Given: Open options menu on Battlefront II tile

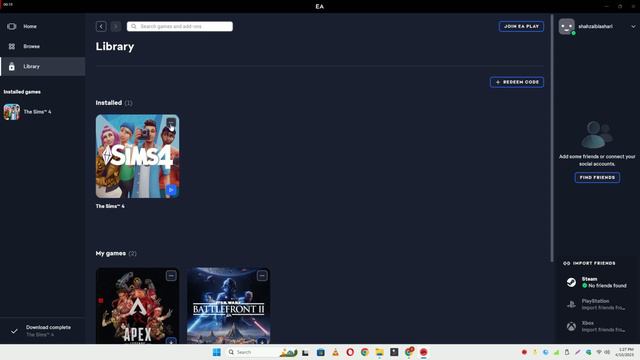Looking at the screenshot, I should [x=262, y=276].
